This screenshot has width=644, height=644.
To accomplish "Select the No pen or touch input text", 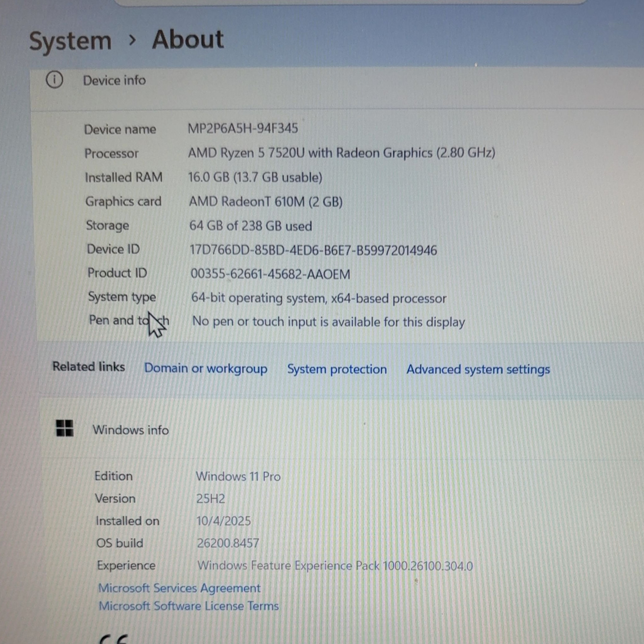I will pos(328,322).
